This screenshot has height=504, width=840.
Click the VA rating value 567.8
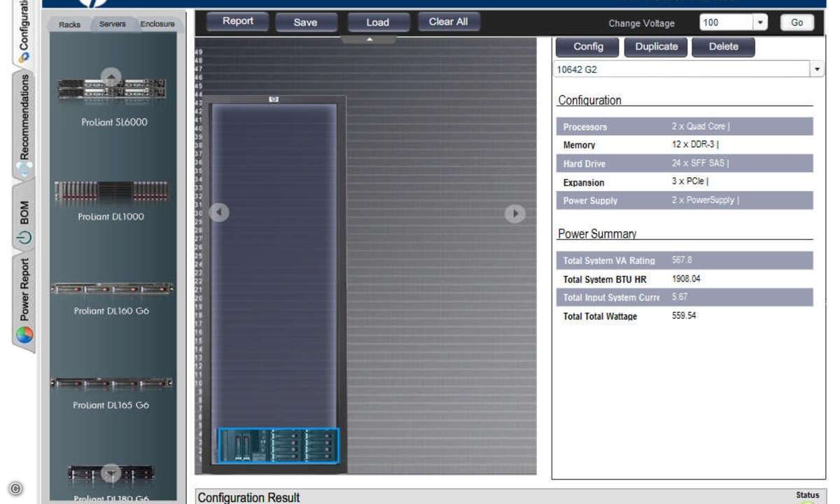tap(682, 260)
